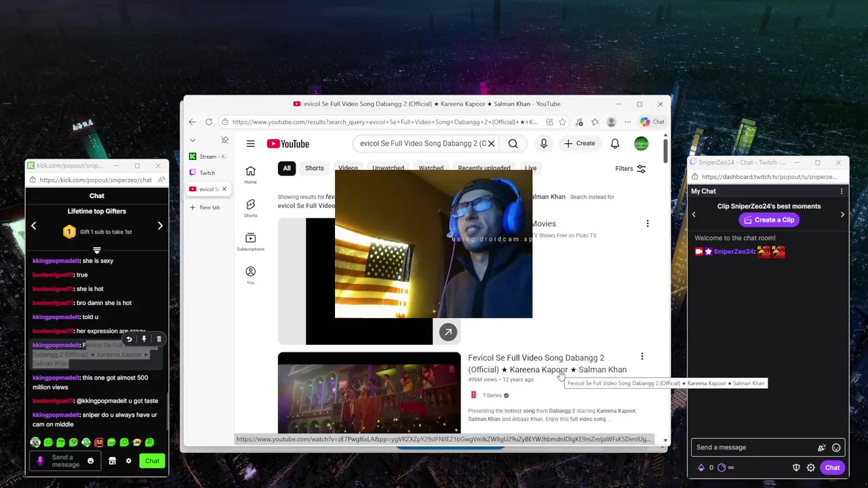868x488 pixels.
Task: Open the YouTube search Filters panel
Action: click(x=631, y=169)
